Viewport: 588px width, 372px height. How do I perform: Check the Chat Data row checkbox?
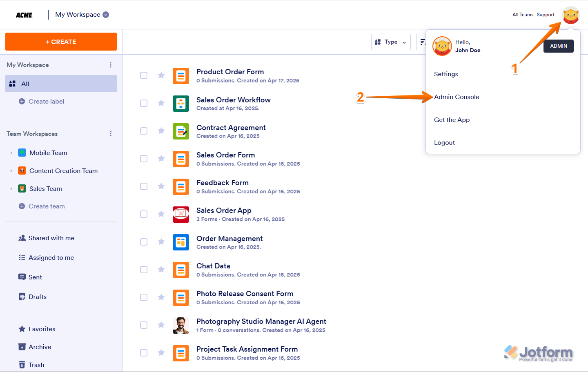point(144,270)
